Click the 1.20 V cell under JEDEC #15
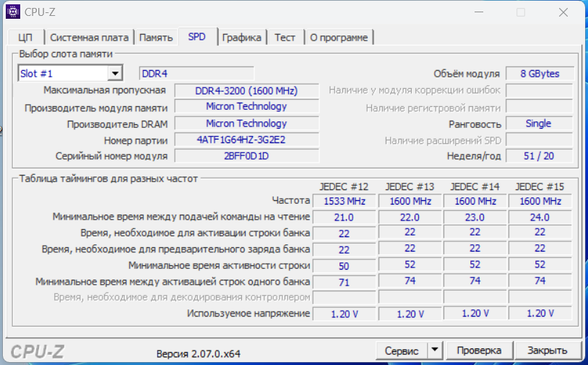The image size is (588, 365). (x=540, y=313)
